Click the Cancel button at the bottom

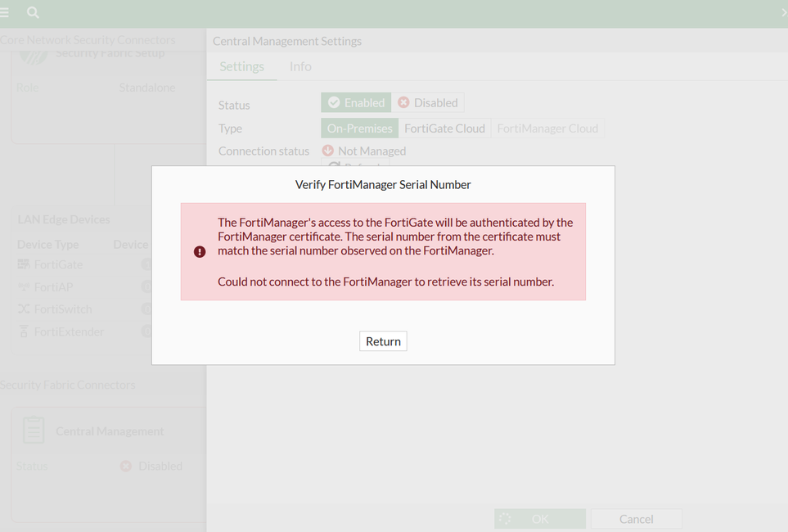tap(637, 519)
